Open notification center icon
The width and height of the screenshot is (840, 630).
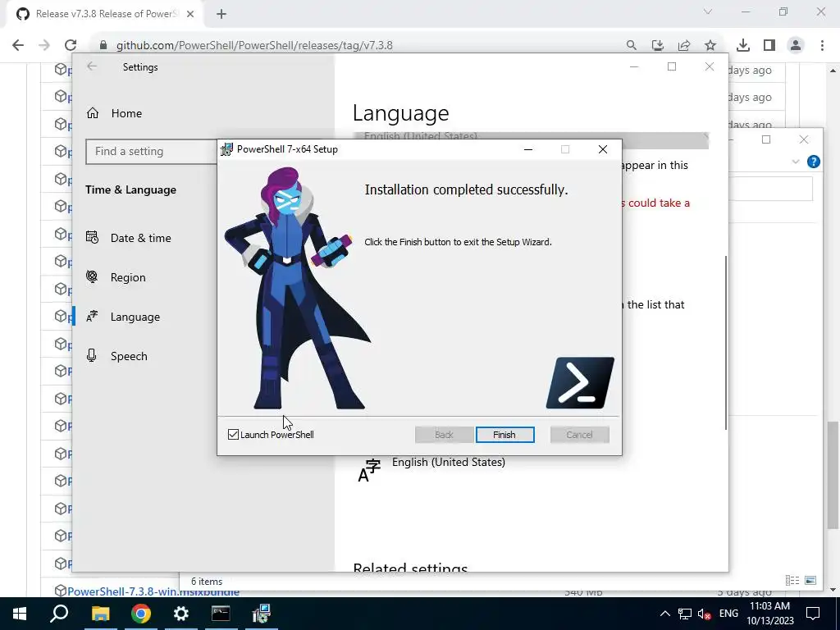coord(813,614)
